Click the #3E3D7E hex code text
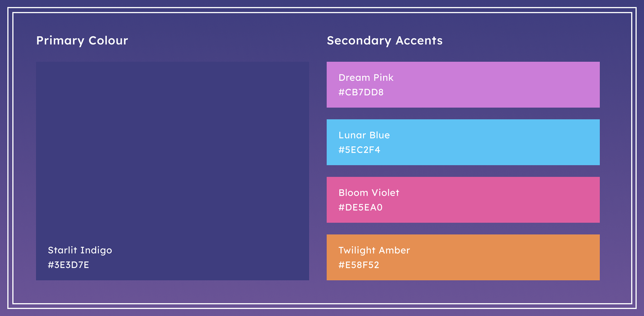This screenshot has width=644, height=316. click(x=68, y=265)
